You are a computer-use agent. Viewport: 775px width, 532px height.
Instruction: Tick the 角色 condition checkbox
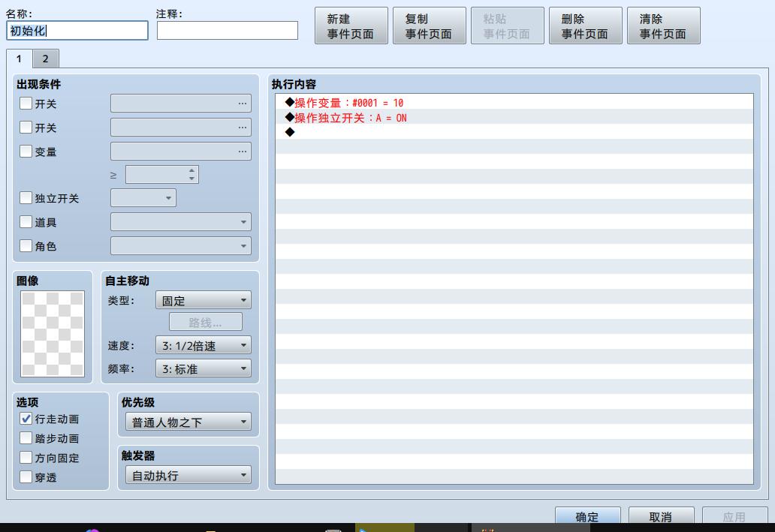click(26, 245)
